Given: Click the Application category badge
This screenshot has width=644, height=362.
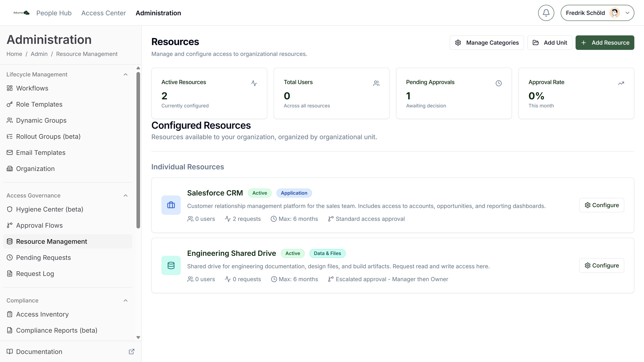Looking at the screenshot, I should pyautogui.click(x=294, y=193).
